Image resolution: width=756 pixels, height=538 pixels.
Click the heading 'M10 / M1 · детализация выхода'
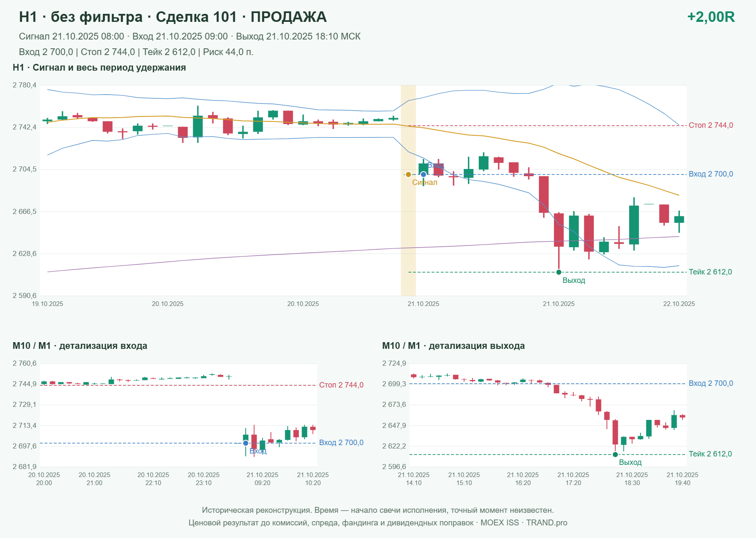click(454, 346)
